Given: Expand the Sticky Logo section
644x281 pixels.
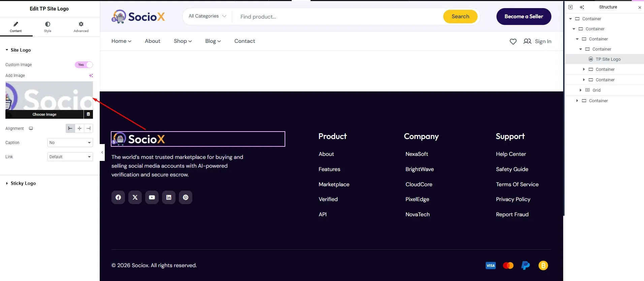Looking at the screenshot, I should [23, 184].
